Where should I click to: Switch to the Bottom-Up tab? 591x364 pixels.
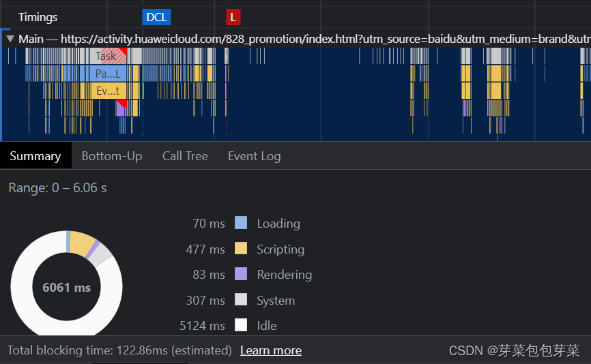pyautogui.click(x=112, y=156)
